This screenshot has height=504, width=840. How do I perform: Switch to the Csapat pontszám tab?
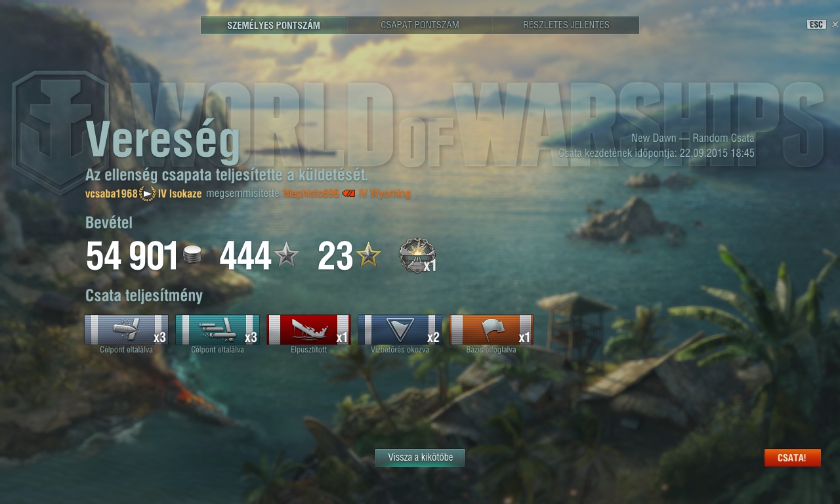tap(420, 25)
